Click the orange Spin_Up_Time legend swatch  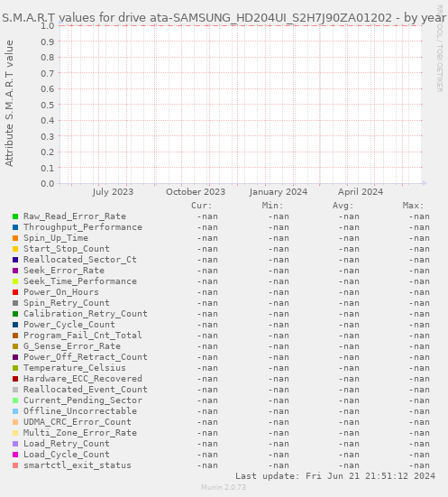point(15,238)
